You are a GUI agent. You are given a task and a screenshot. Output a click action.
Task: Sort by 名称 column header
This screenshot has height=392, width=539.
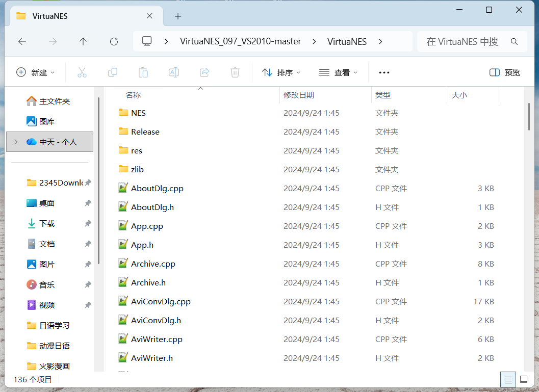point(133,95)
